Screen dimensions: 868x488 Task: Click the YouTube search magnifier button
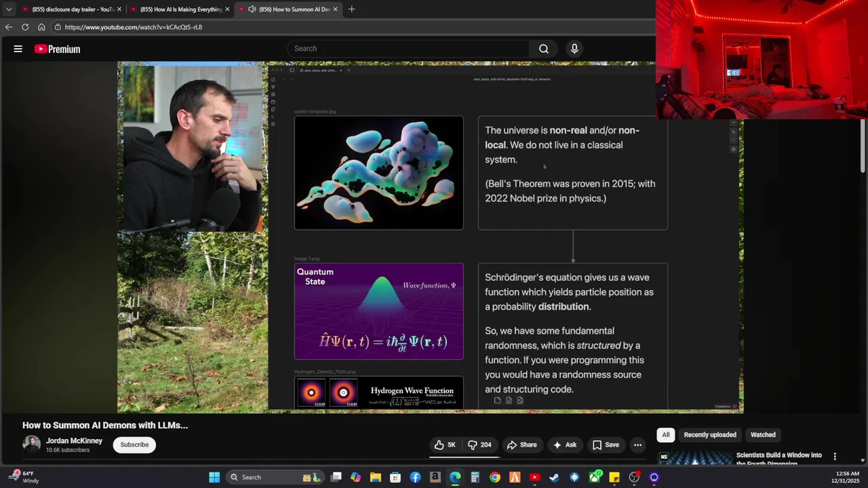point(544,49)
